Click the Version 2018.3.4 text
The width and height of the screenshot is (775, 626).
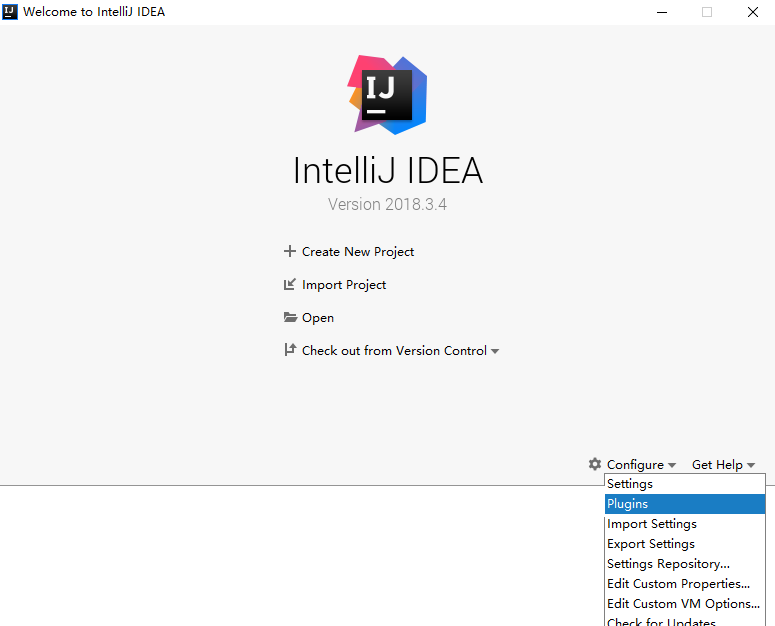[388, 204]
